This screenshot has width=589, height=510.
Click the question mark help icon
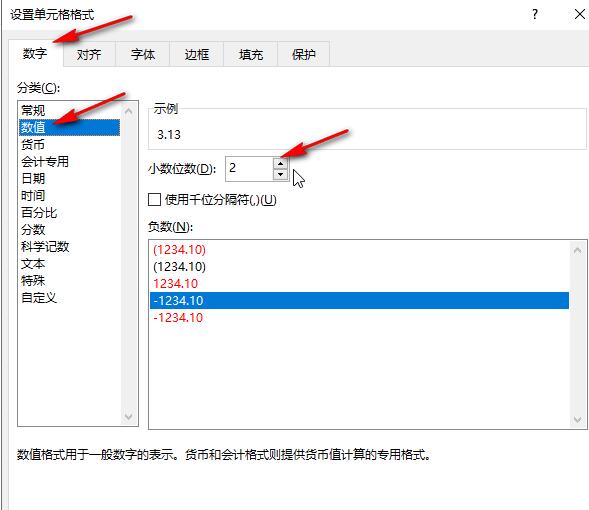pyautogui.click(x=535, y=15)
